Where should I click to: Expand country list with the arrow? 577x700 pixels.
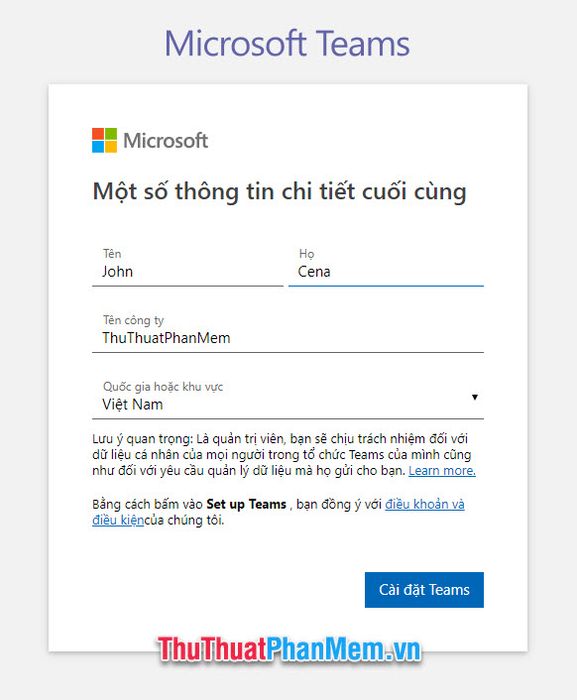[475, 397]
